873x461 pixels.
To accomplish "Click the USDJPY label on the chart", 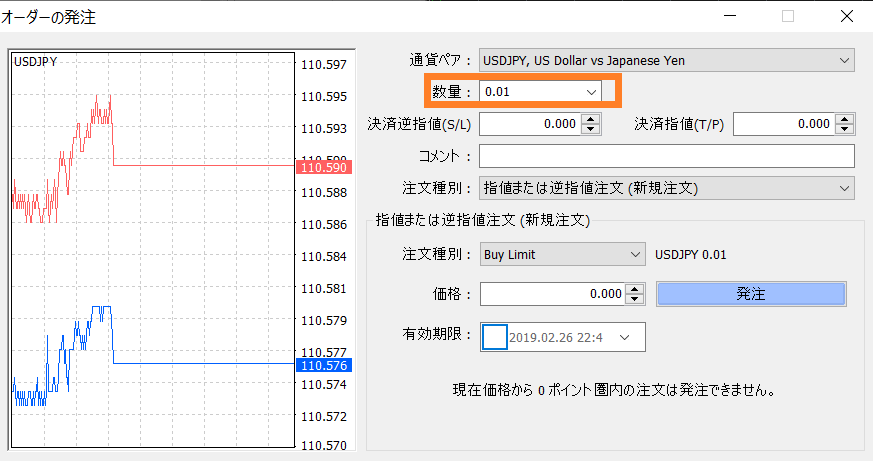I will click(35, 62).
